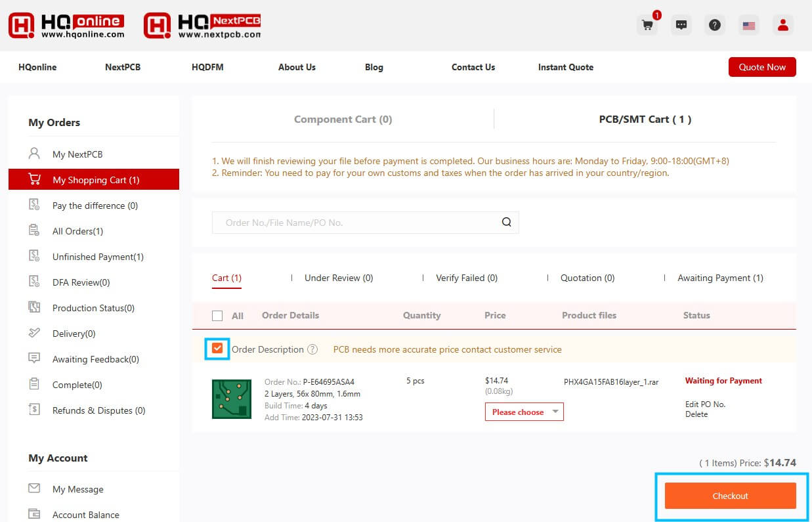Click Edit PO No. link
The width and height of the screenshot is (812, 522).
[705, 404]
